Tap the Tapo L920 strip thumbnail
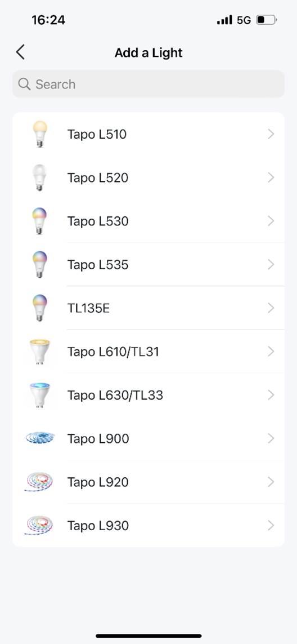This screenshot has width=297, height=644. [39, 482]
